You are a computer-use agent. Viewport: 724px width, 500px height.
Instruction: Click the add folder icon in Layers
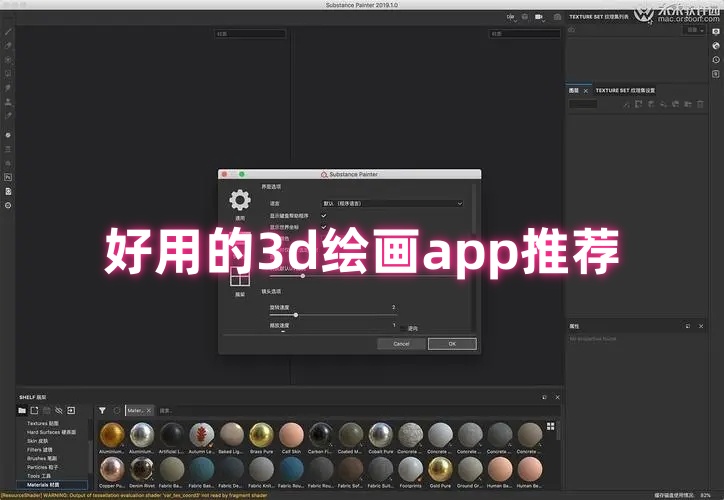(x=688, y=104)
